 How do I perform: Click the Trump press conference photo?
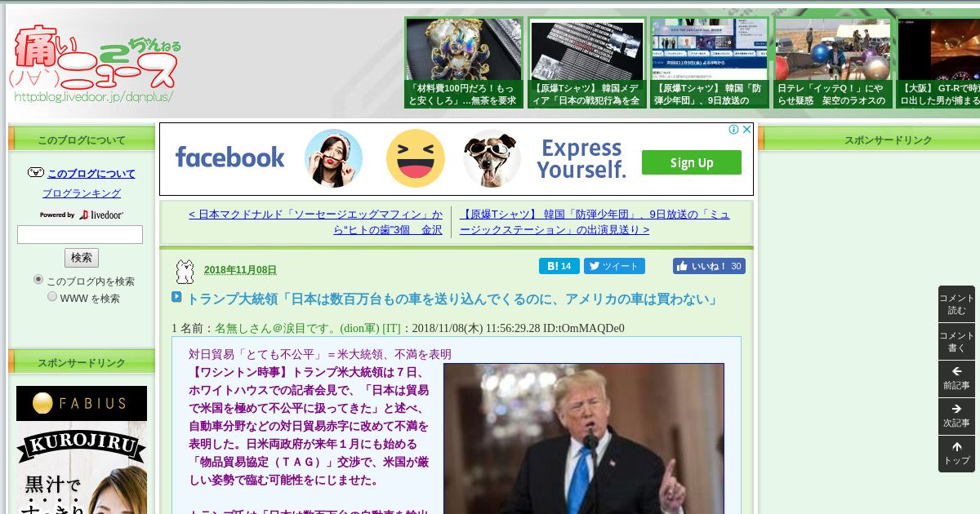pos(584,438)
